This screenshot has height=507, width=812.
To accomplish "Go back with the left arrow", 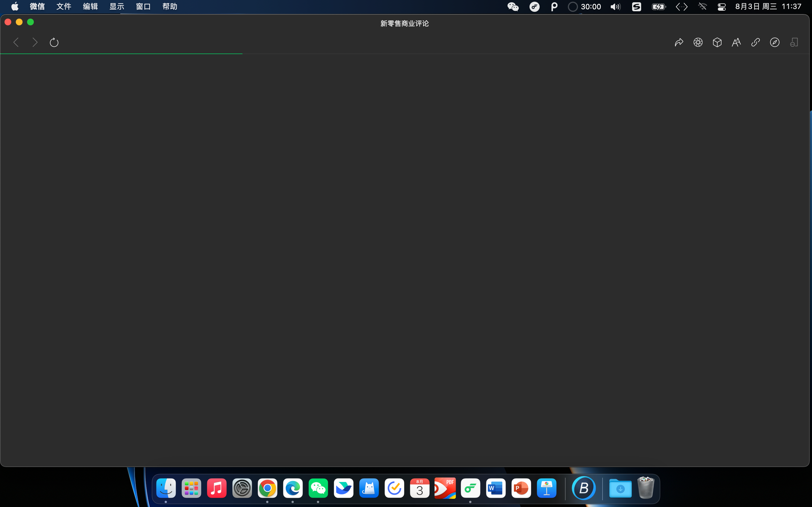I will point(16,43).
